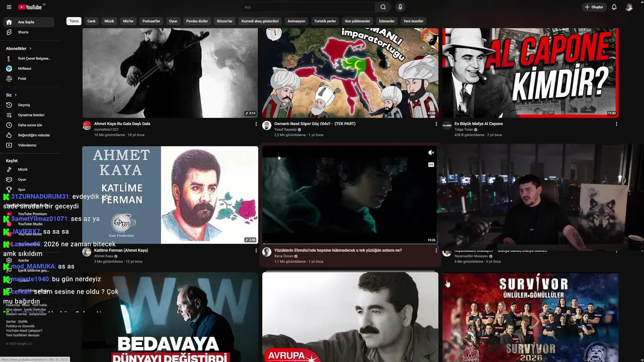The height and width of the screenshot is (362, 644).
Task: Open the Oluştur create menu
Action: 594,7
